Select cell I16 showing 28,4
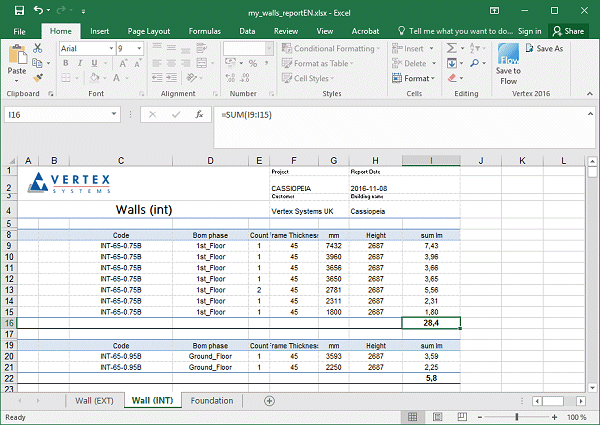The image size is (600, 425). (x=430, y=323)
